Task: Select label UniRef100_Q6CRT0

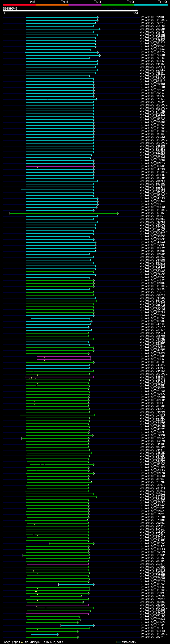Action: pyautogui.click(x=152, y=269)
